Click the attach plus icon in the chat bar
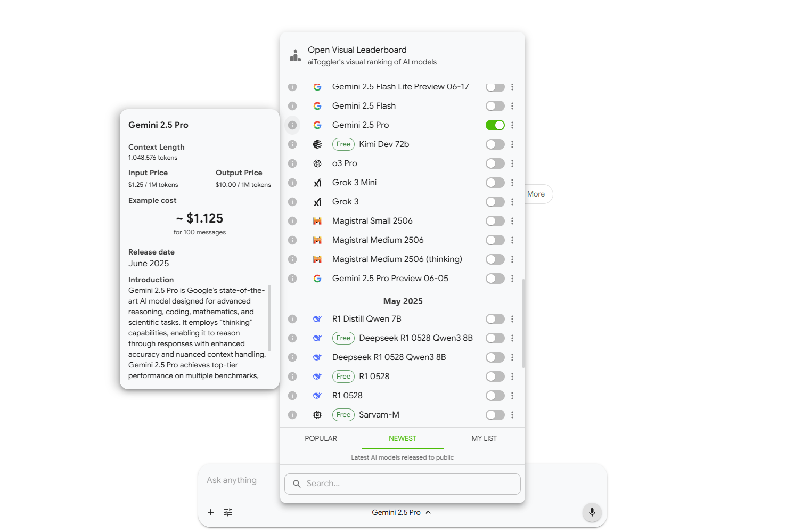Viewport: 802px width, 532px height. 211,512
